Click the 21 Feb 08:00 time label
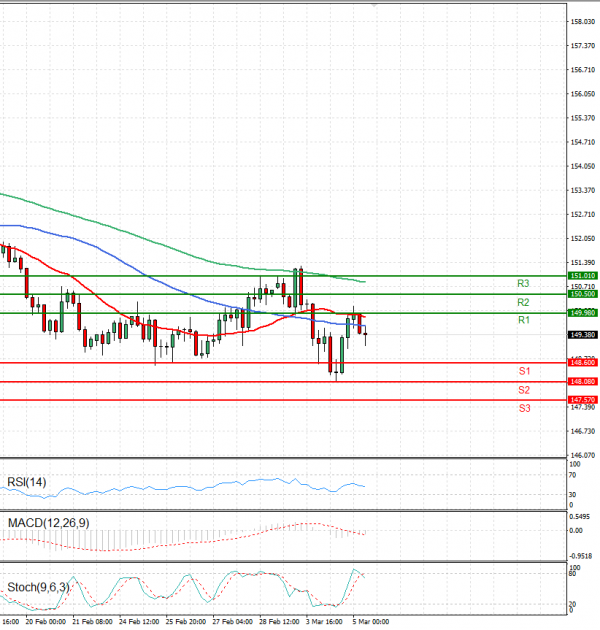600x630 pixels. click(x=92, y=622)
